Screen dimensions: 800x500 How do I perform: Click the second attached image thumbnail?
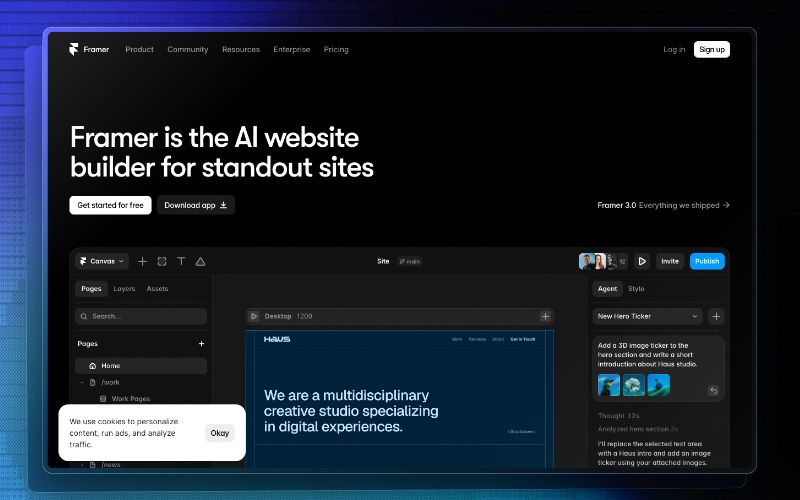click(x=634, y=385)
